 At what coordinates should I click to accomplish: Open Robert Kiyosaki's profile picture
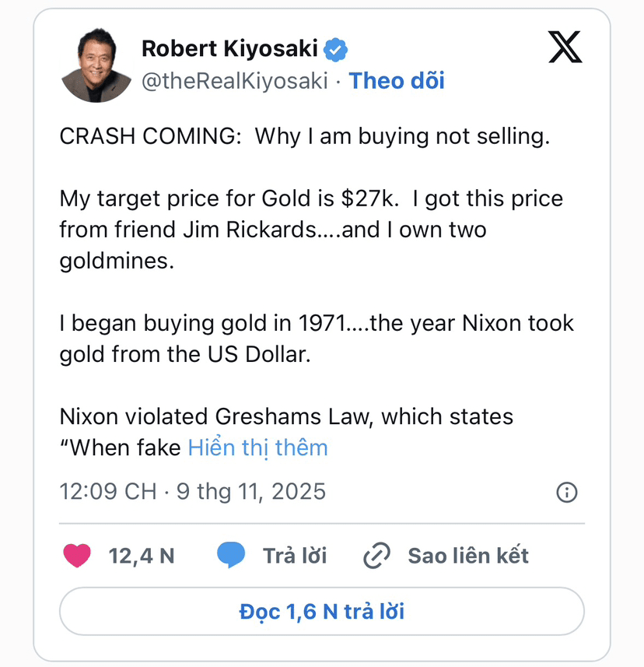pos(96,65)
